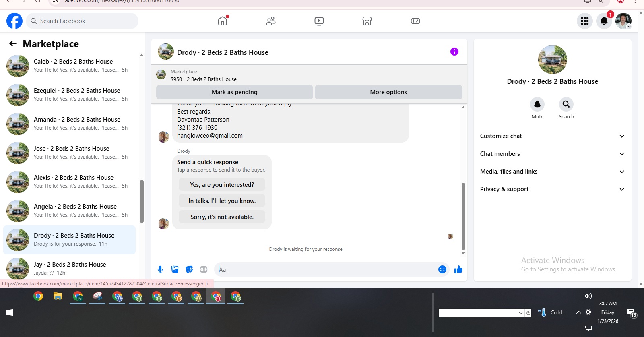Viewport: 644px width, 337px height.
Task: Click the refresh icon beside taskbar address box
Action: point(528,313)
